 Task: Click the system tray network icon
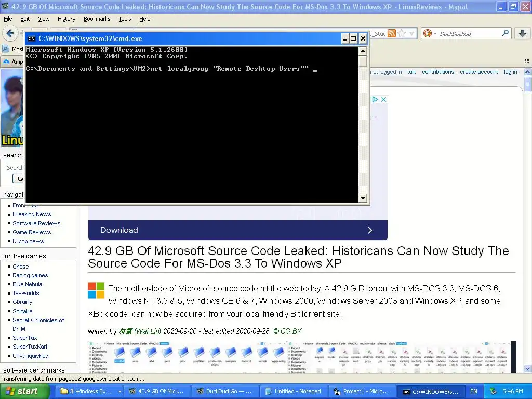[494, 391]
